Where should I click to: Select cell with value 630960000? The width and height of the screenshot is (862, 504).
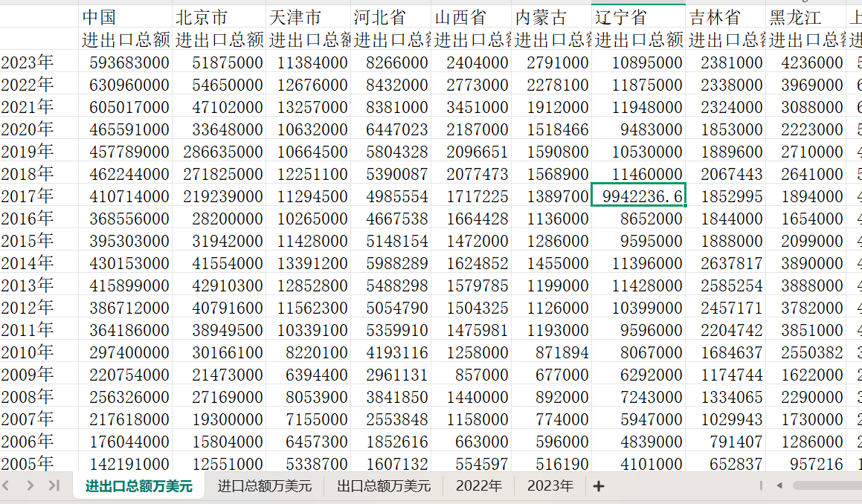126,85
